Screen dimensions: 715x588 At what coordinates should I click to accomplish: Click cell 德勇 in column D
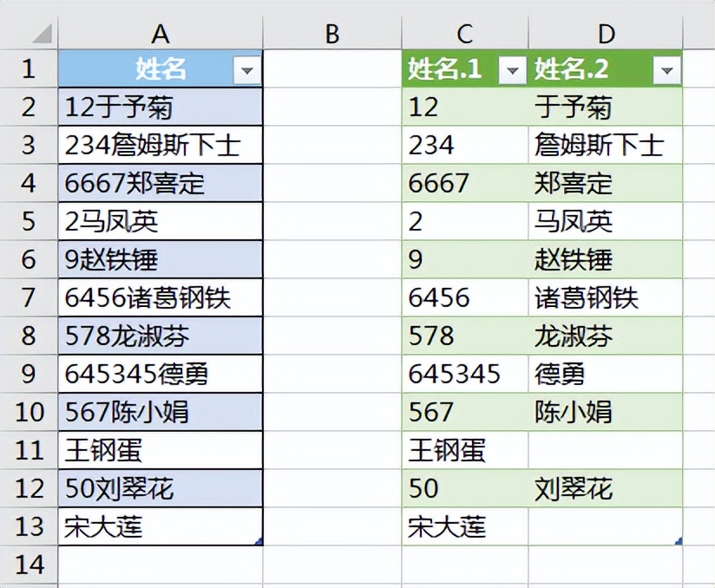click(x=606, y=375)
